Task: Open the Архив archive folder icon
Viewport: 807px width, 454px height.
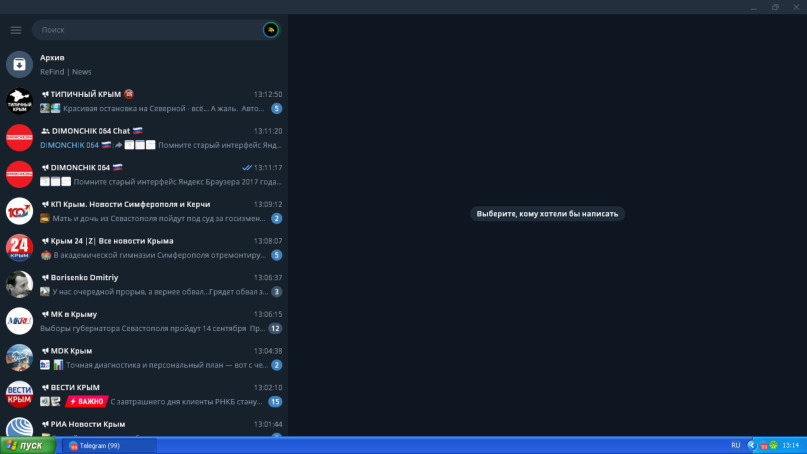Action: 19,64
